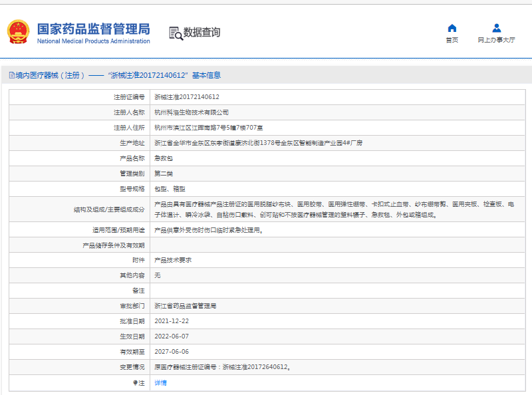
Task: Click the 数据查询 magnifier document icon
Action: coord(175,33)
